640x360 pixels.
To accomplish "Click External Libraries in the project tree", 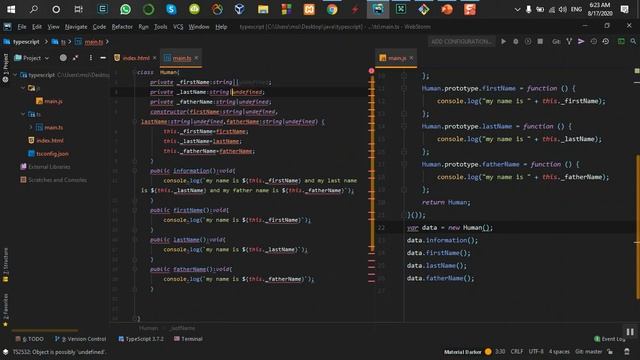I will point(45,167).
